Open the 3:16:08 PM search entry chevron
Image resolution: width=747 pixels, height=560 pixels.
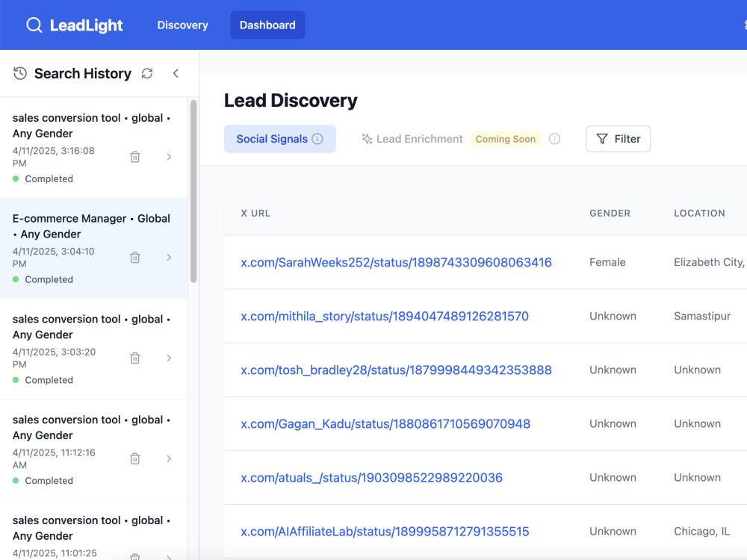pyautogui.click(x=169, y=157)
